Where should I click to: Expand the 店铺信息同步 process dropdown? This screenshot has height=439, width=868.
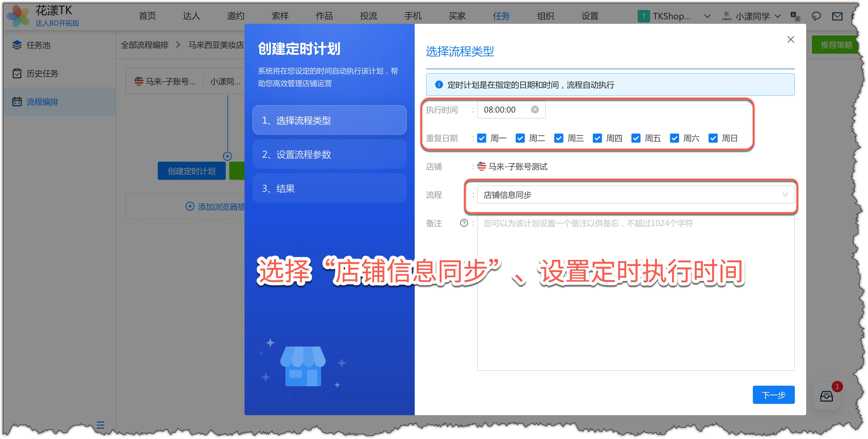tap(635, 195)
